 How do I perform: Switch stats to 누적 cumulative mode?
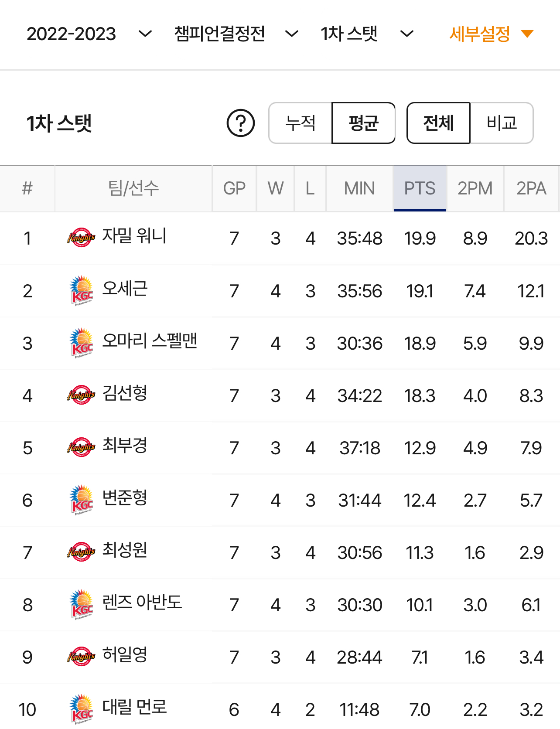(x=300, y=123)
